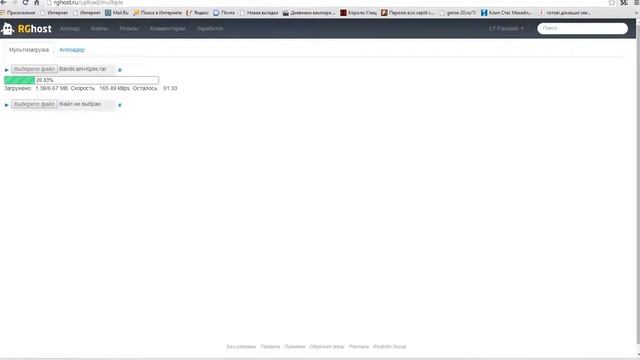Viewport: 640px width, 360px height.
Task: Open the Клип Стас Михайлов bookmark
Action: [x=507, y=13]
